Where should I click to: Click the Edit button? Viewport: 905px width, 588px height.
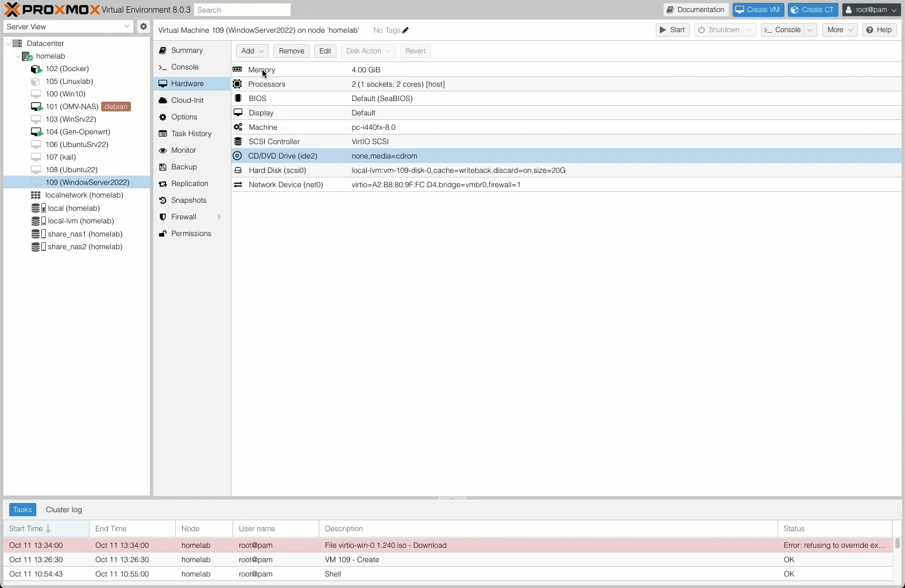coord(325,51)
